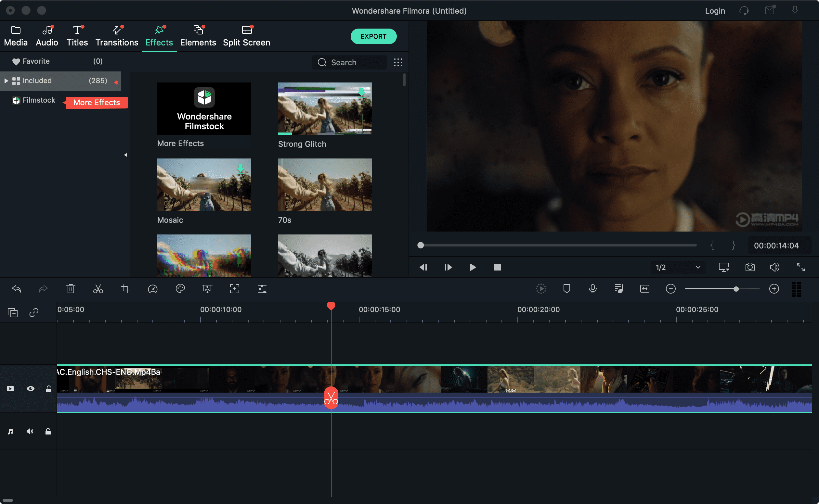Play the preview video
This screenshot has height=504, width=819.
coord(473,267)
